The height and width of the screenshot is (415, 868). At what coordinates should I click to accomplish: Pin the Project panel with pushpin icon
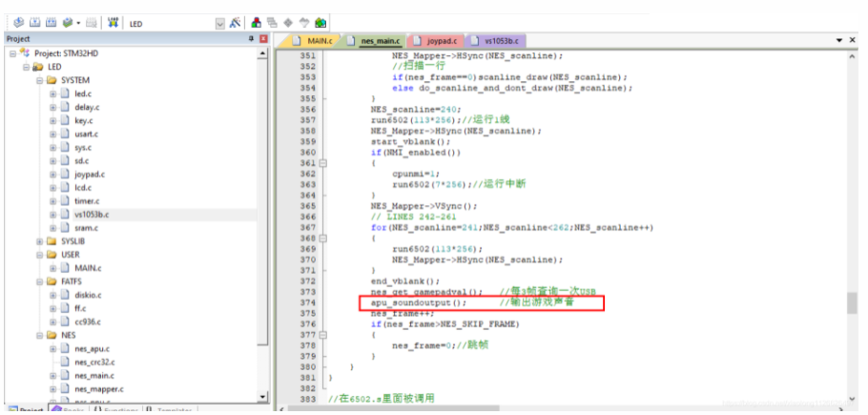tap(251, 39)
